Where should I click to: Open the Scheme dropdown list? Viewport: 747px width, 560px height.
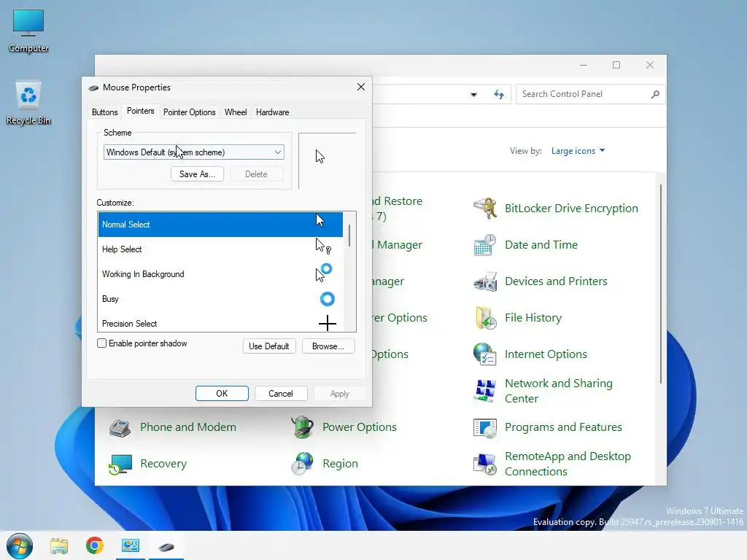(x=194, y=152)
